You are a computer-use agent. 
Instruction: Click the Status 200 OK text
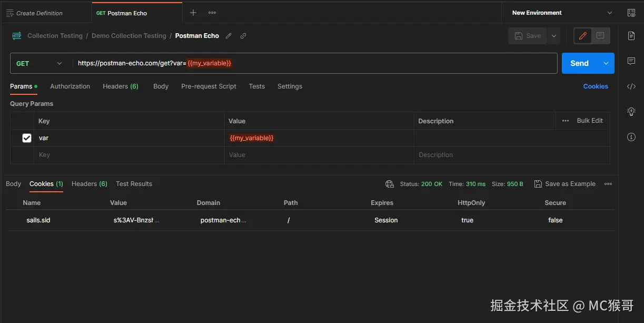(421, 184)
